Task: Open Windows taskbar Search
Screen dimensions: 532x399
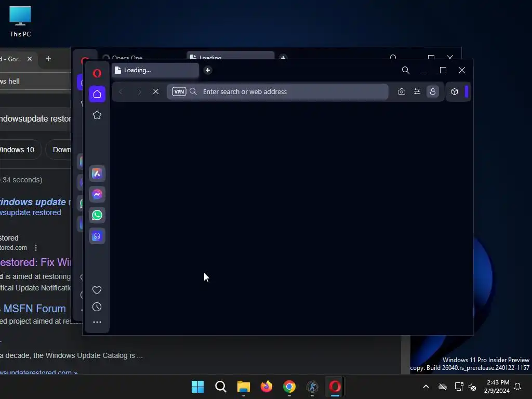Action: tap(220, 387)
